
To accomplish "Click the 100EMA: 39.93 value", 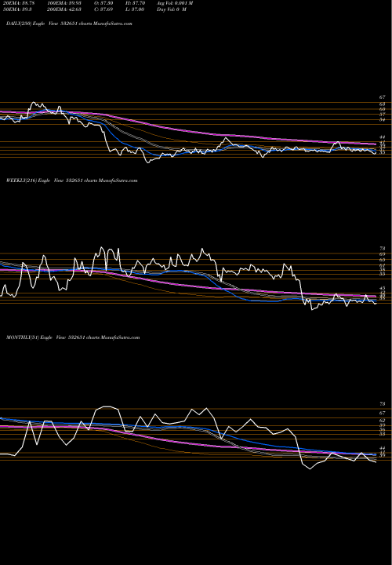I will [64, 3].
